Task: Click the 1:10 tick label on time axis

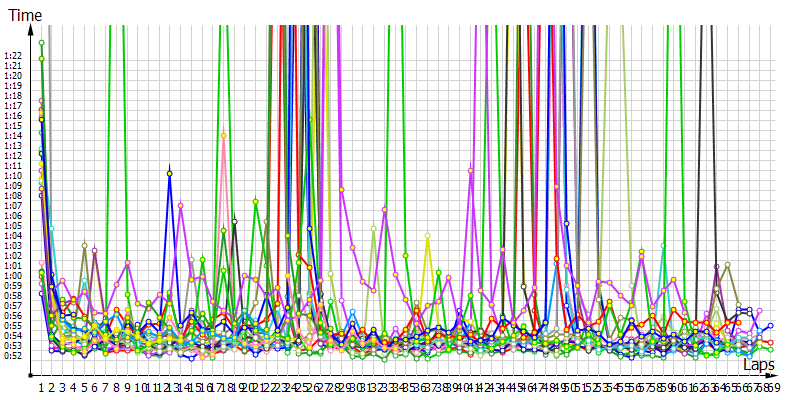Action: click(13, 176)
